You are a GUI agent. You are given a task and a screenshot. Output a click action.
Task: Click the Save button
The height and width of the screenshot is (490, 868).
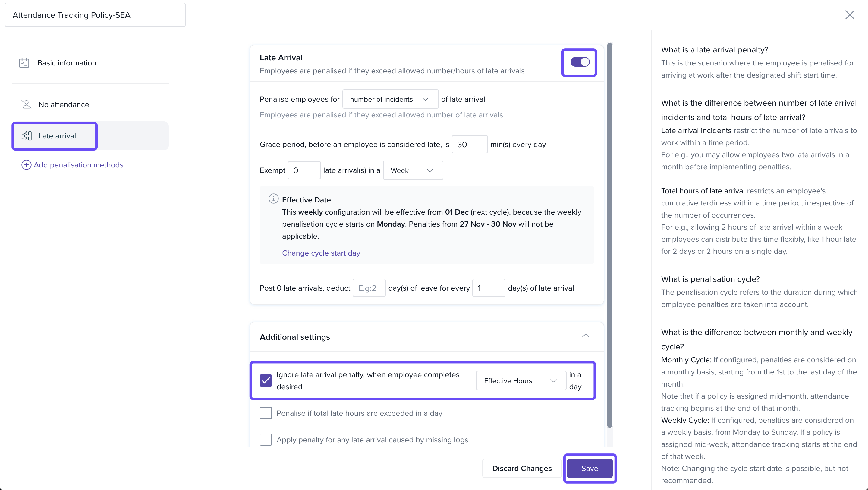(x=589, y=468)
